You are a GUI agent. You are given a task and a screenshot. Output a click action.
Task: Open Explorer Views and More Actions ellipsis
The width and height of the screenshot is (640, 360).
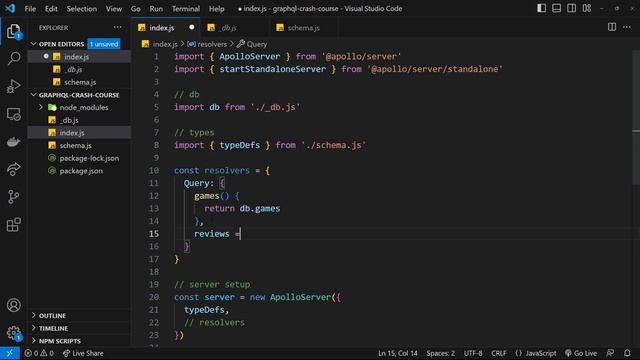click(118, 27)
